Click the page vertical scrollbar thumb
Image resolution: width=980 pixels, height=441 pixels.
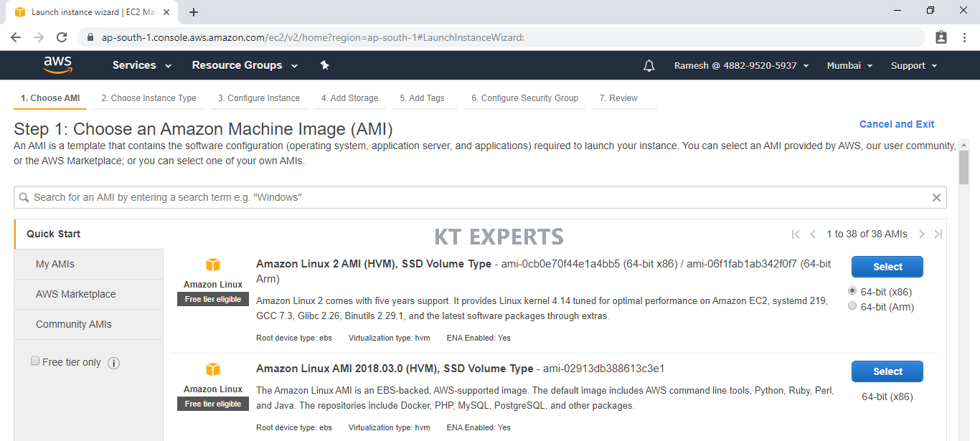click(963, 169)
